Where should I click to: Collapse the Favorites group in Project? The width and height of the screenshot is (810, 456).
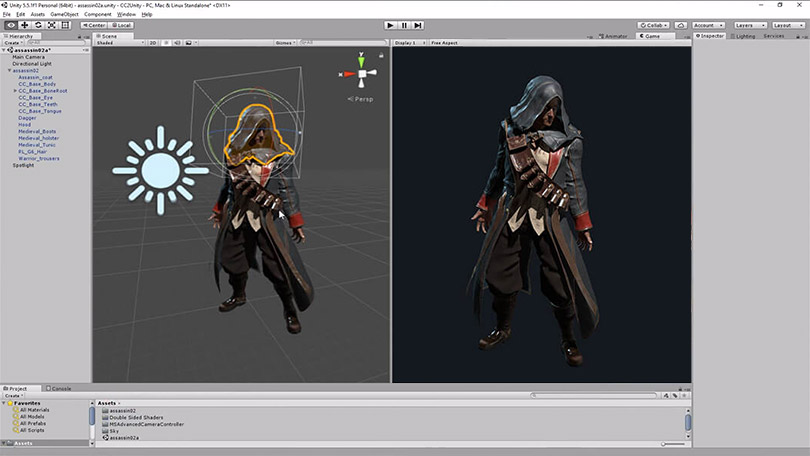click(4, 403)
